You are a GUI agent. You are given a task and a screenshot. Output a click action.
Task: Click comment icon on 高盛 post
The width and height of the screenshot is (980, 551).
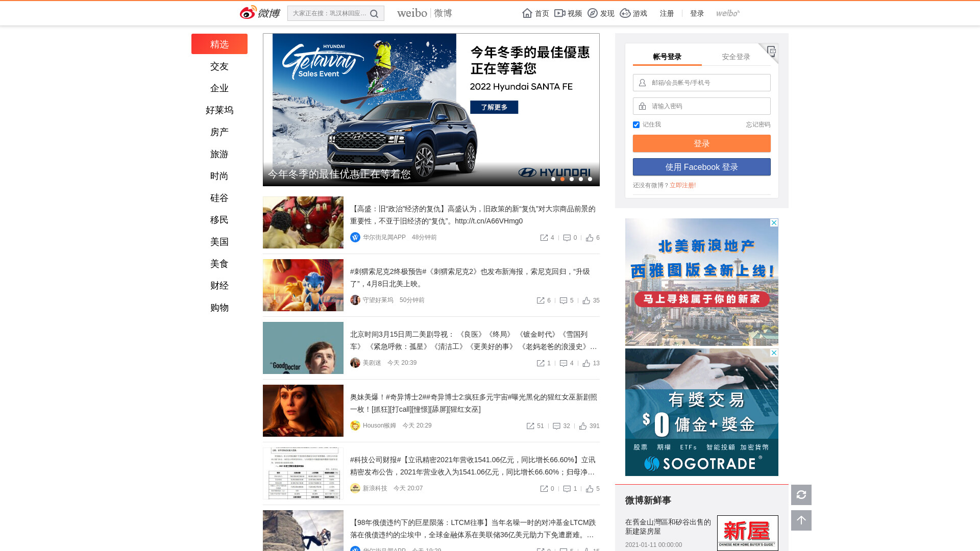[x=567, y=238]
